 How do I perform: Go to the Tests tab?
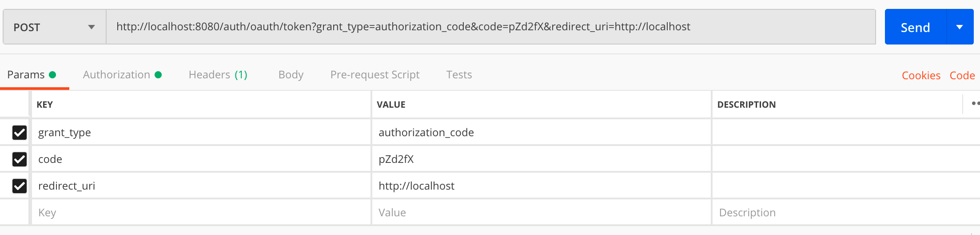459,75
